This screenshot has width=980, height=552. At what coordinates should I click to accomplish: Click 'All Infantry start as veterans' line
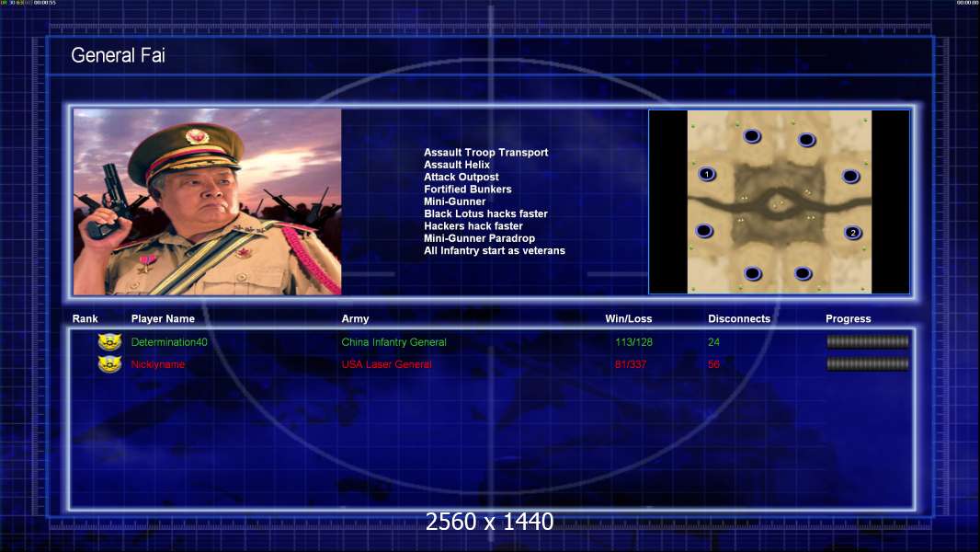[x=495, y=250]
